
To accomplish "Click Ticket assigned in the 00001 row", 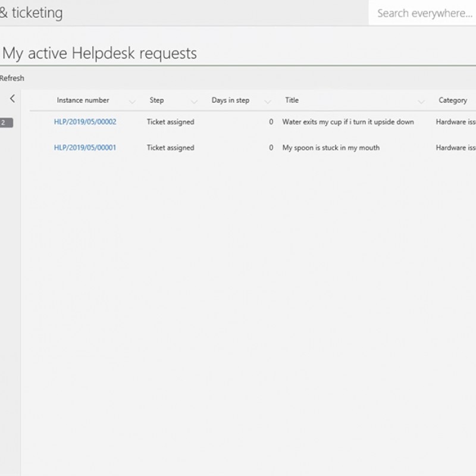I will pos(170,148).
